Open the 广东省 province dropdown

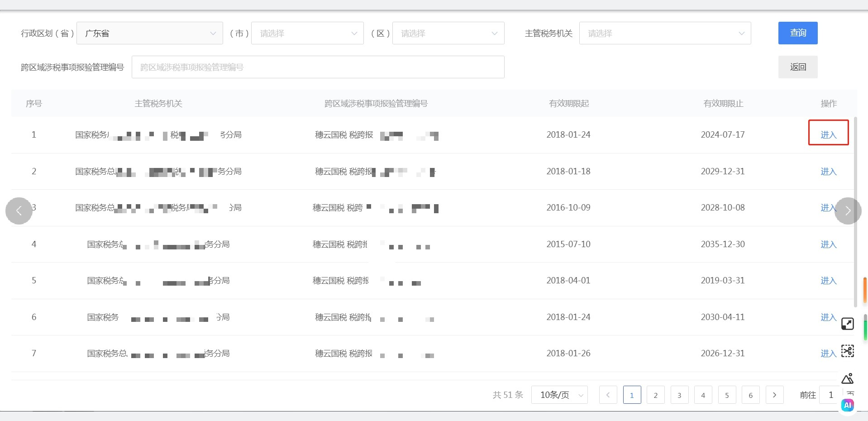[x=149, y=33]
